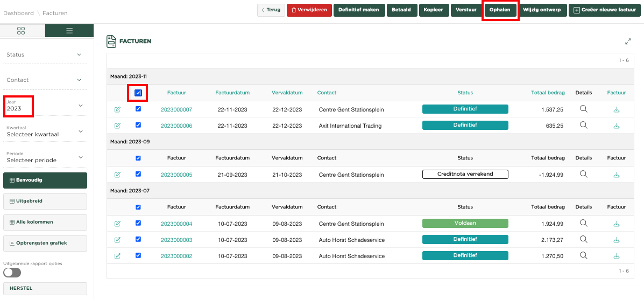
Task: Enable Uitgebreide rapport opties switch
Action: [x=12, y=273]
